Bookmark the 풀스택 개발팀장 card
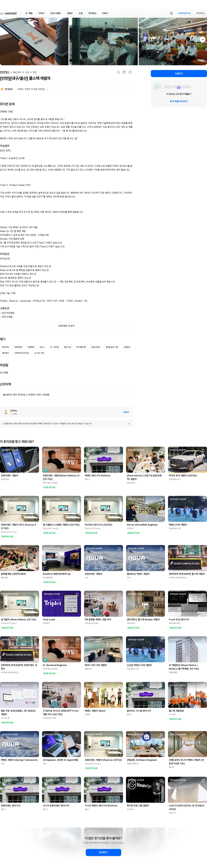 coord(203,686)
